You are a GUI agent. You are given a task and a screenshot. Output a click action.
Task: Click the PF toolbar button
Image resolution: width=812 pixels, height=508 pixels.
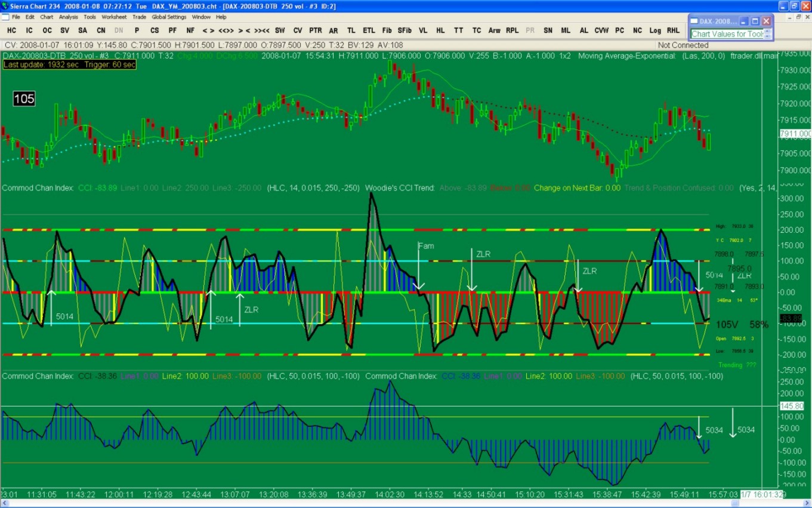point(172,30)
